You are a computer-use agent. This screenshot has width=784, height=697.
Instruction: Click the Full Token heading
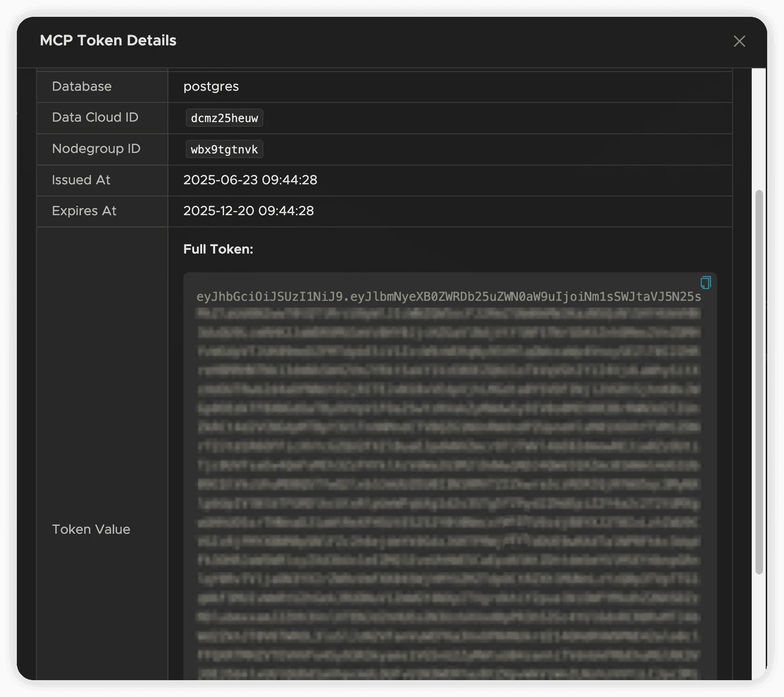[218, 249]
